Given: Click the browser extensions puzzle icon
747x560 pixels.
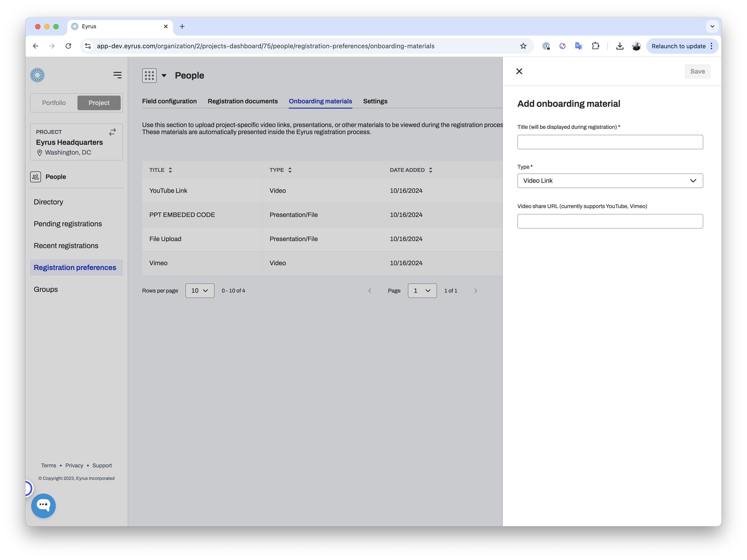Looking at the screenshot, I should [596, 46].
